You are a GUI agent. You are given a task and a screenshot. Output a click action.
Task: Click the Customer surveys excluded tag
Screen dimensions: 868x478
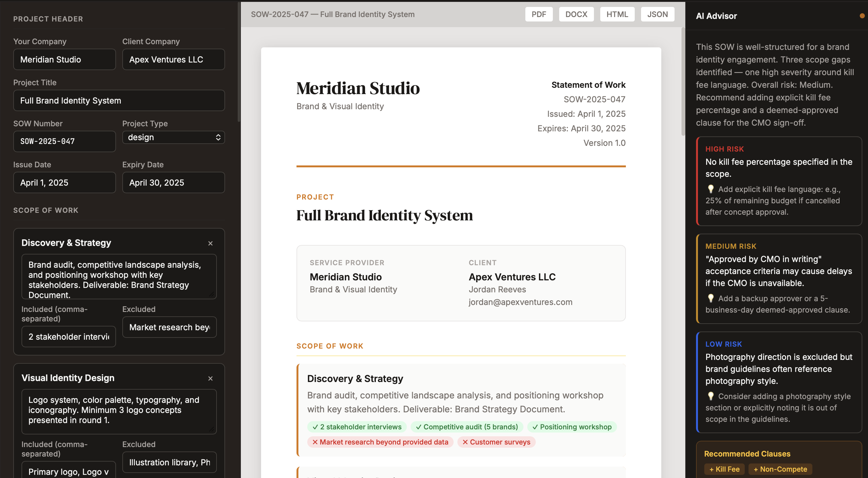click(x=496, y=442)
